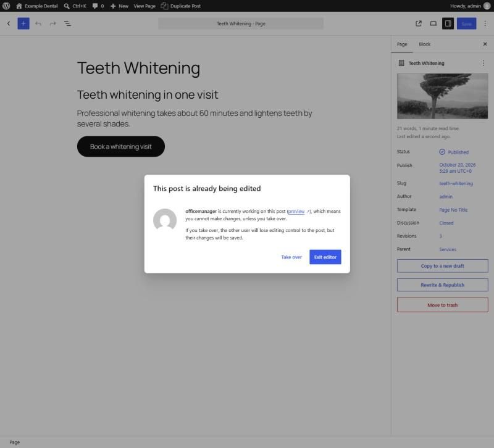Click page icon beside Teeth Whitening in sidebar

click(x=401, y=63)
